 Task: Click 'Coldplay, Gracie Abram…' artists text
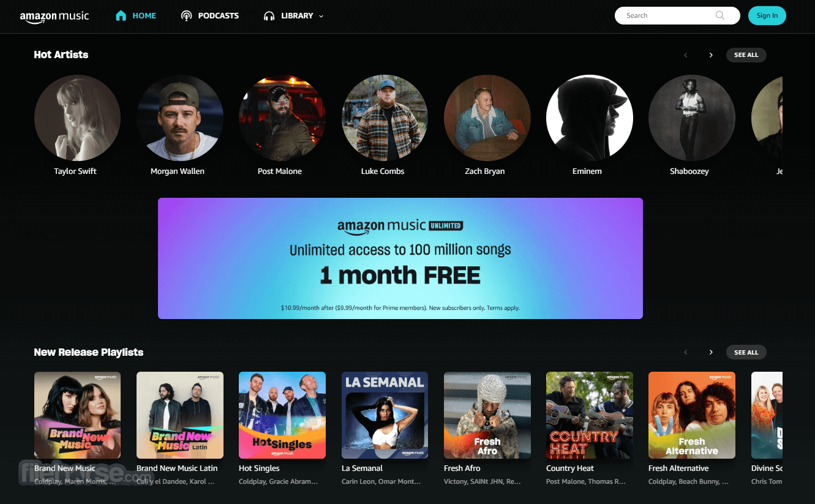tap(279, 482)
